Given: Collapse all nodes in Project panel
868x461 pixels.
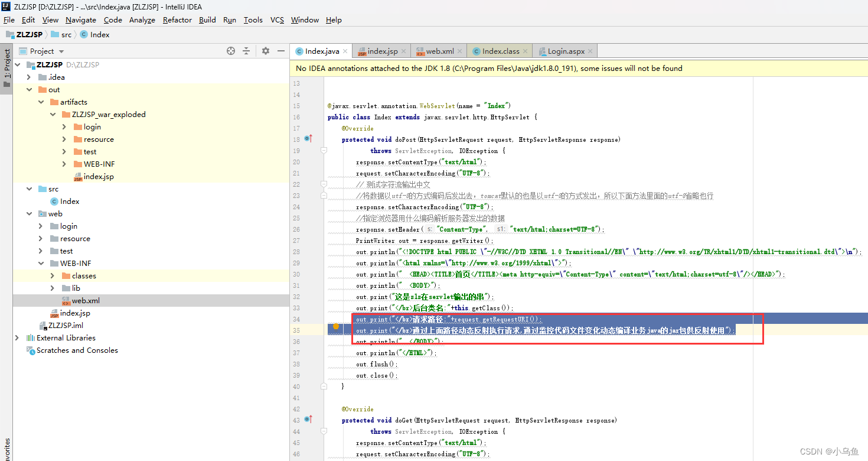Looking at the screenshot, I should [x=246, y=51].
